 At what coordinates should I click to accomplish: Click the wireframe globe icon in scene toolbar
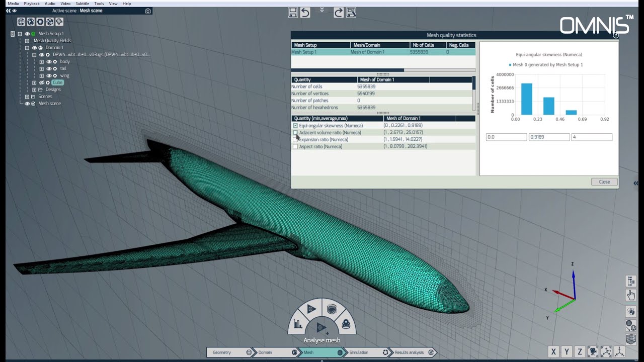pos(21,22)
